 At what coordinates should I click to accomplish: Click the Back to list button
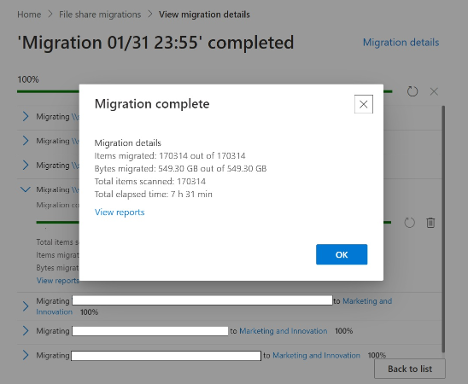[410, 369]
